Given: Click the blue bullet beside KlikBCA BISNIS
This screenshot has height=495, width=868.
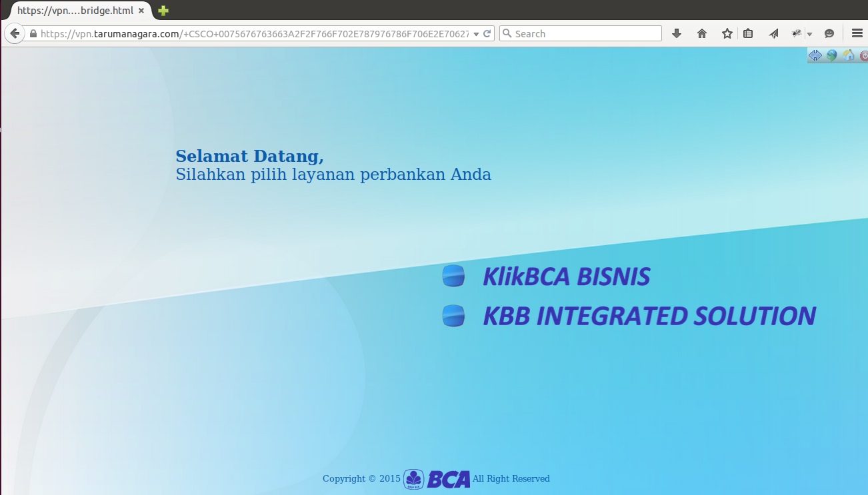Looking at the screenshot, I should pyautogui.click(x=453, y=276).
